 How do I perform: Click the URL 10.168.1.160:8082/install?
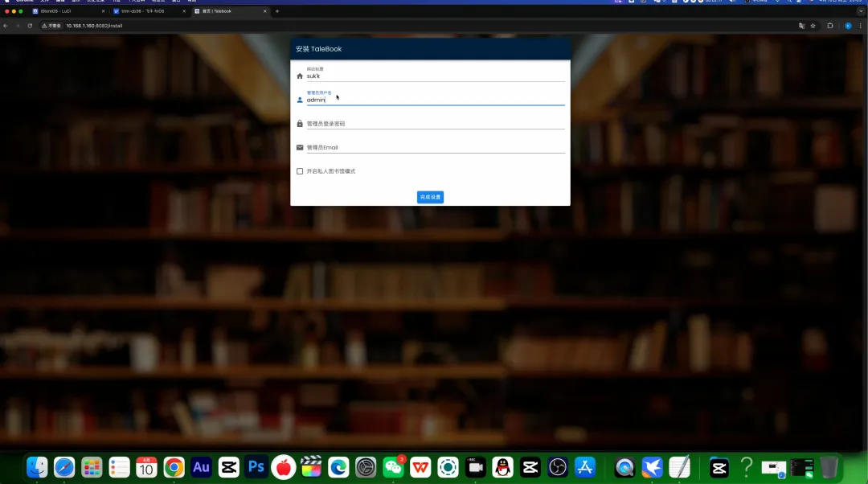tap(94, 26)
